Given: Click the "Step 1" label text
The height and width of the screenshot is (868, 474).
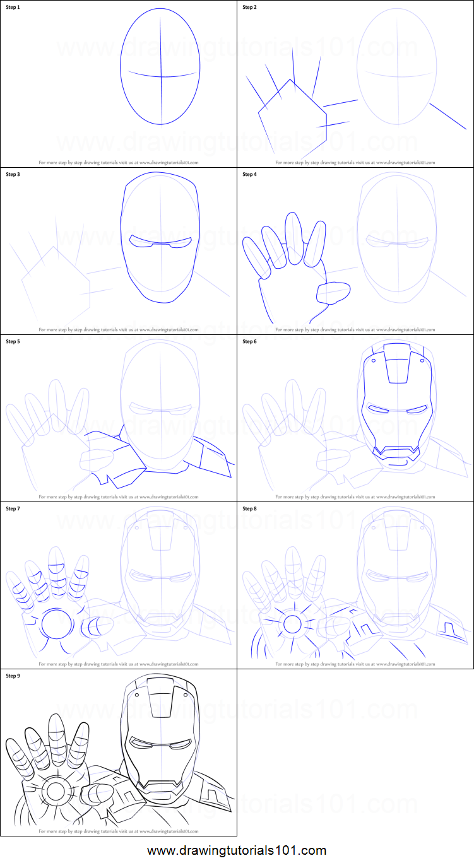Looking at the screenshot, I should tap(13, 7).
